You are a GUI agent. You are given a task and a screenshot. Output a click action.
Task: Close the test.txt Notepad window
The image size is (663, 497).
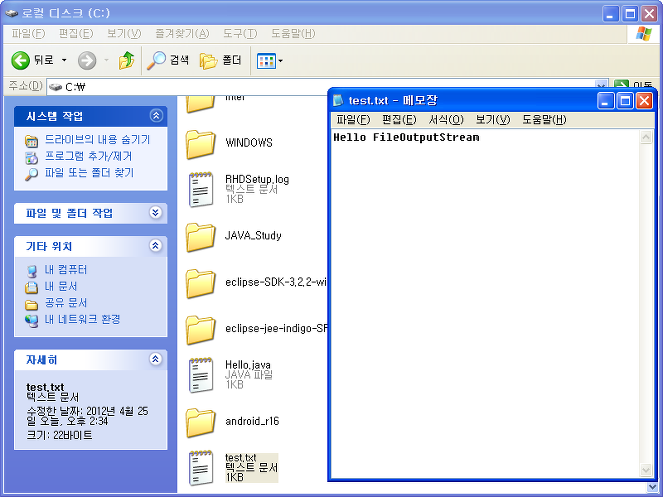(x=644, y=101)
